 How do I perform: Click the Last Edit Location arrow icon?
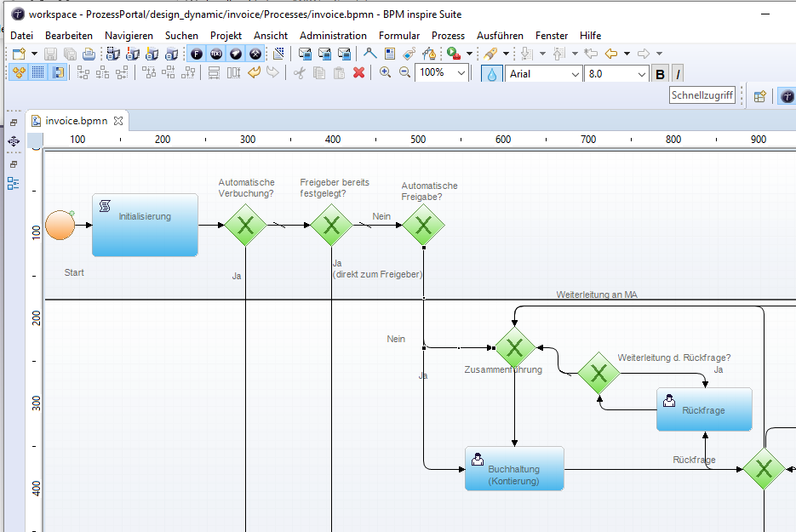[x=591, y=54]
